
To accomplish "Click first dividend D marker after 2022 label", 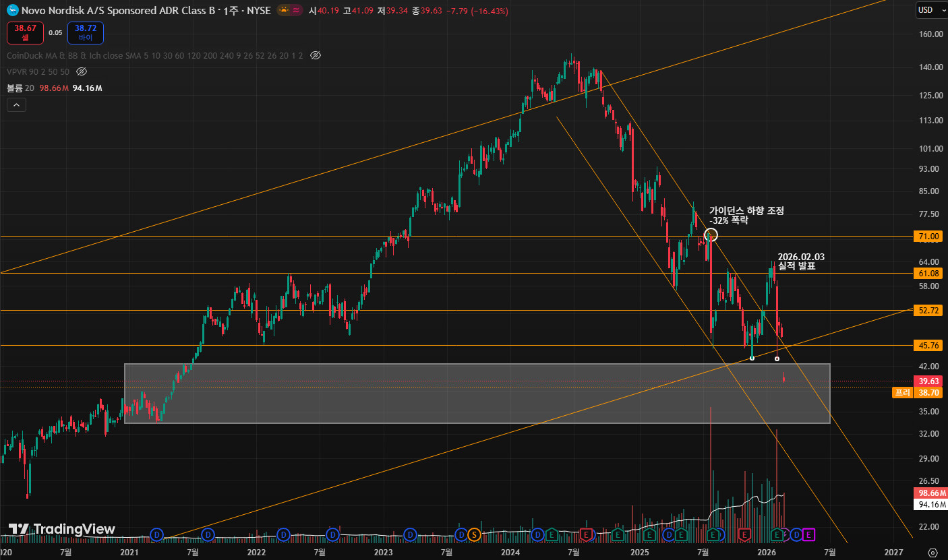I will [x=283, y=534].
